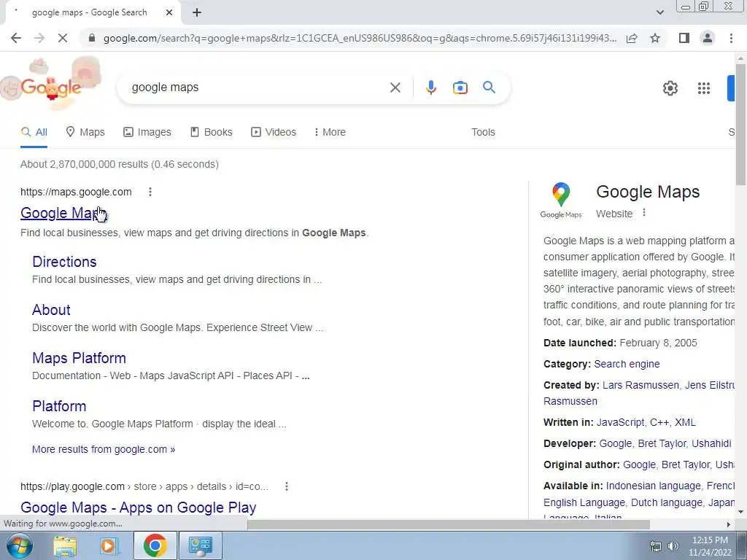Open Chrome's three-dot menu
This screenshot has width=747, height=560.
coord(731,38)
